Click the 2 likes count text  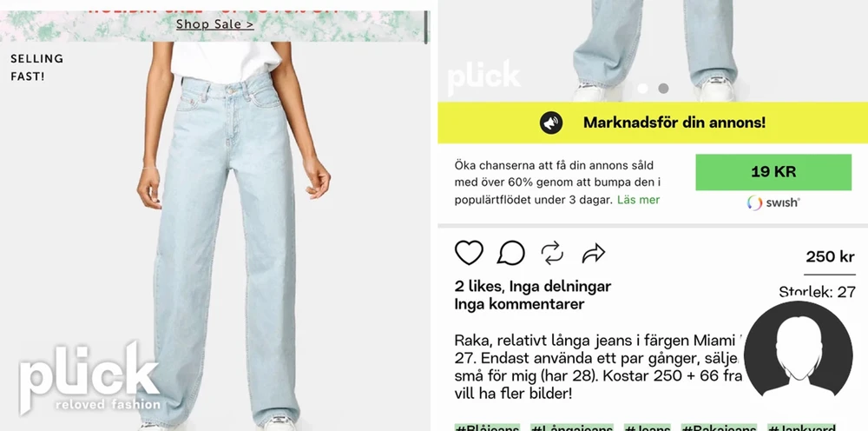point(478,287)
